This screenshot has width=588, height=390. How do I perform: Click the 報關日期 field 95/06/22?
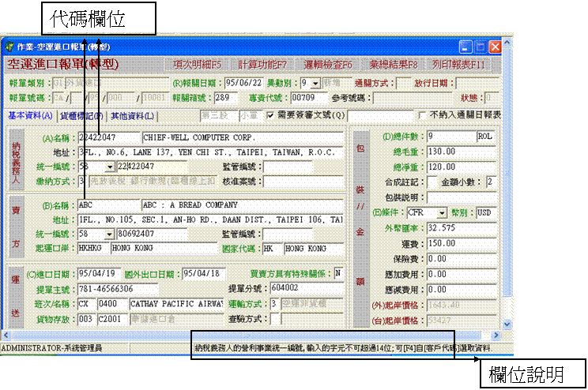click(x=243, y=83)
